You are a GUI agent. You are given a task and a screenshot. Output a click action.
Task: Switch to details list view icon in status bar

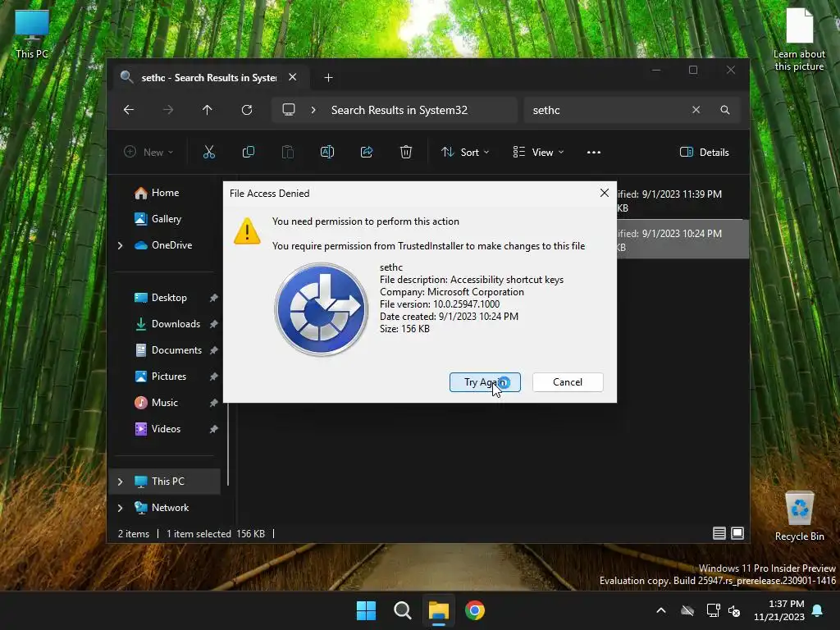pos(719,533)
